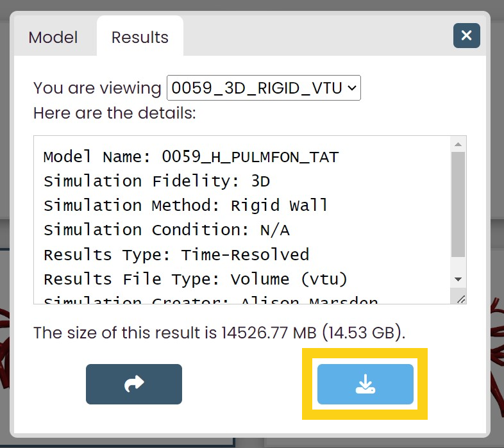Click the Simulation Condition: N/A line
The image size is (504, 448).
[167, 230]
